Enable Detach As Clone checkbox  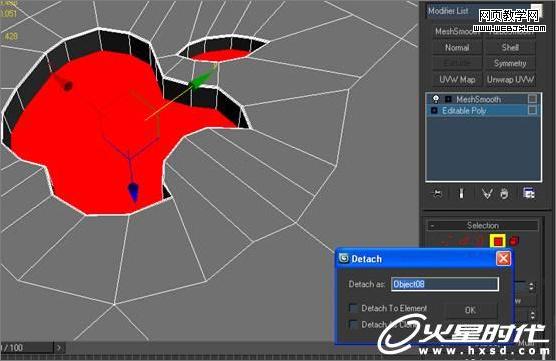[354, 324]
